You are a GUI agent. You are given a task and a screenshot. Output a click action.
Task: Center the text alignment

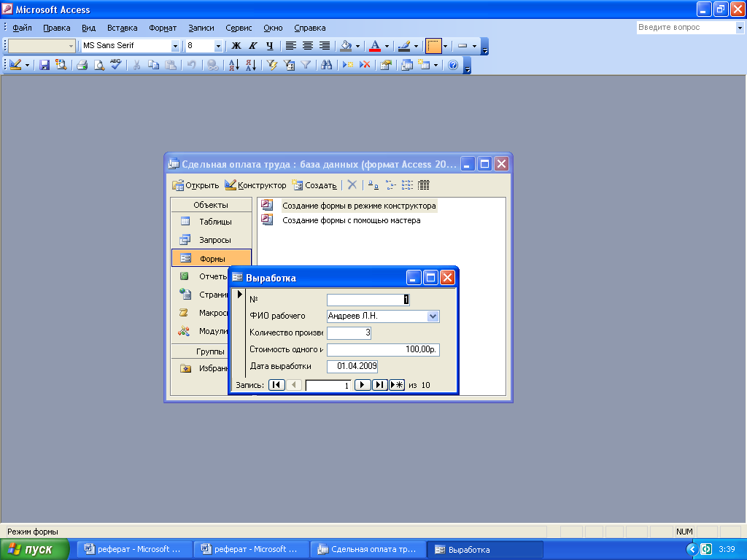(308, 46)
